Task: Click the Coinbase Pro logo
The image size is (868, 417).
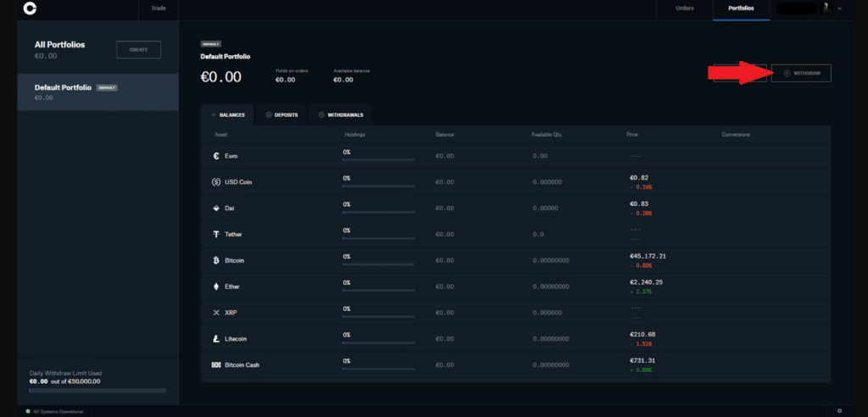Action: pyautogui.click(x=30, y=8)
